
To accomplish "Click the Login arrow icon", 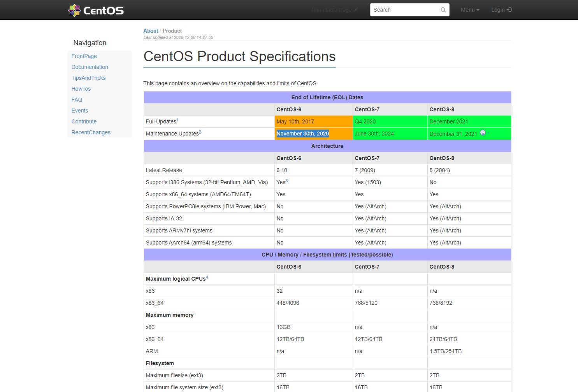I will tap(509, 10).
